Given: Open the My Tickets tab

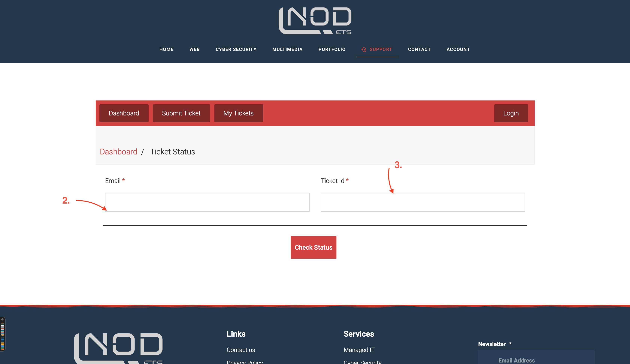Looking at the screenshot, I should (238, 113).
